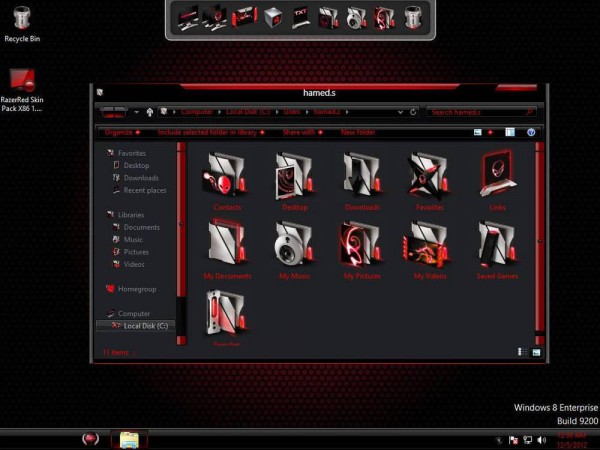Image resolution: width=600 pixels, height=450 pixels.
Task: Click New folder button
Action: 358,132
